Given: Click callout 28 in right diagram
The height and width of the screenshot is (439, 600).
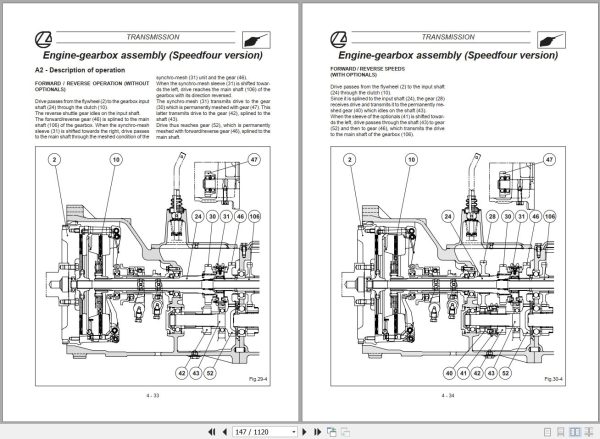Looking at the screenshot, I should [492, 217].
